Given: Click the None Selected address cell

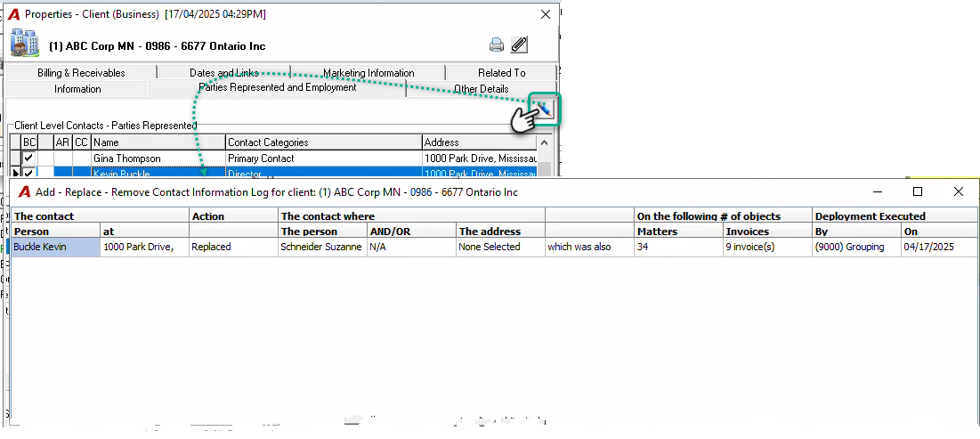Looking at the screenshot, I should pos(500,247).
